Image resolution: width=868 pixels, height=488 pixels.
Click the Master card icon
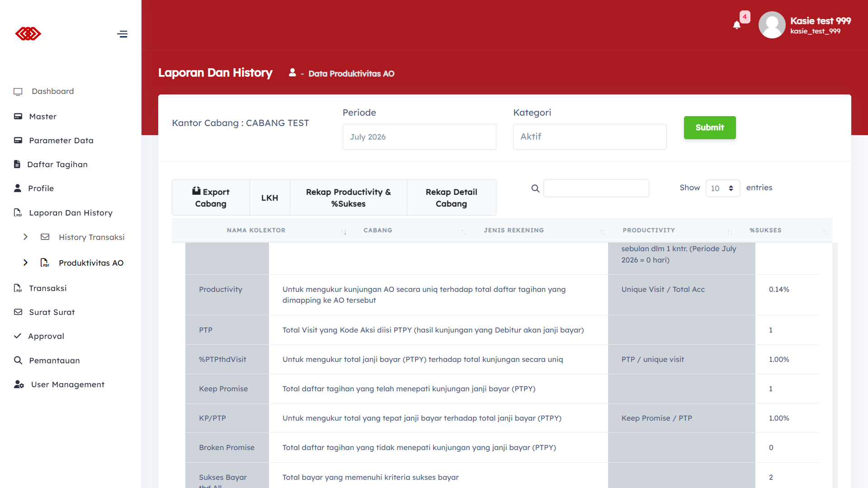18,117
